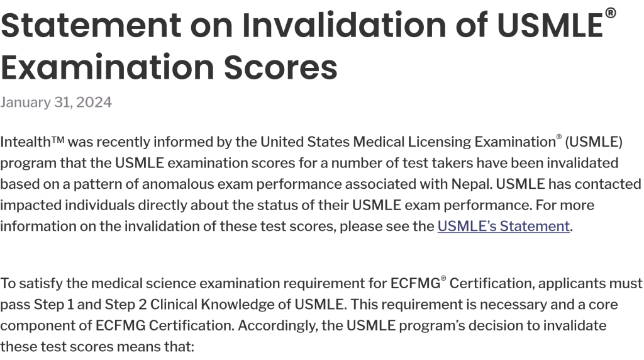The width and height of the screenshot is (644, 360).
Task: Click 'these test scores means that:' line
Action: coord(97,347)
